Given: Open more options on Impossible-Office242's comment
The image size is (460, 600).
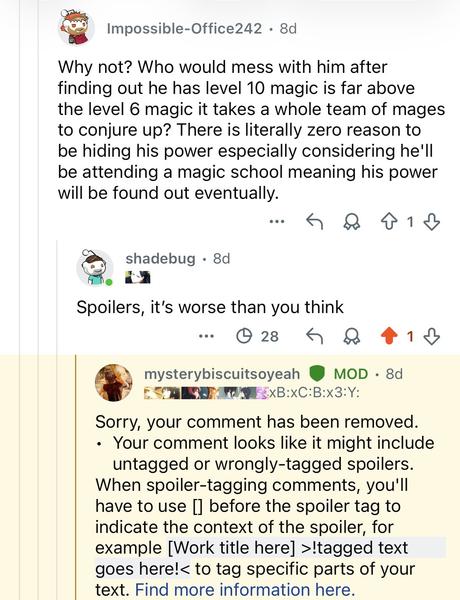Looking at the screenshot, I should click(x=277, y=221).
